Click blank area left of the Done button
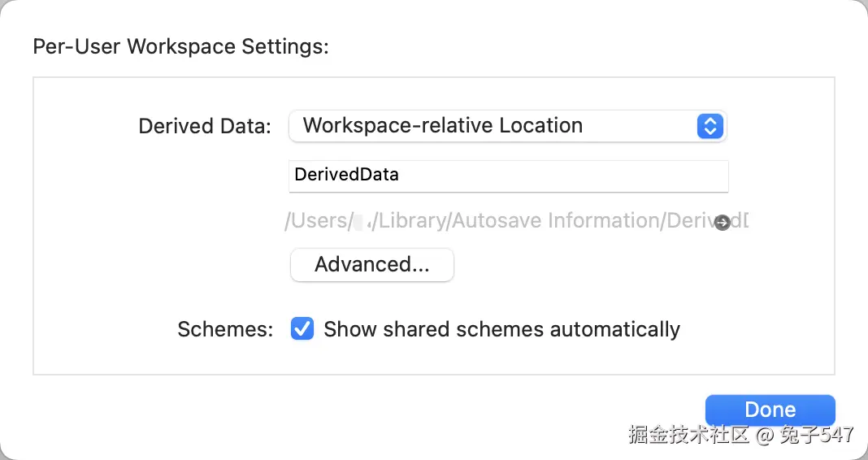This screenshot has height=460, width=868. point(488,409)
